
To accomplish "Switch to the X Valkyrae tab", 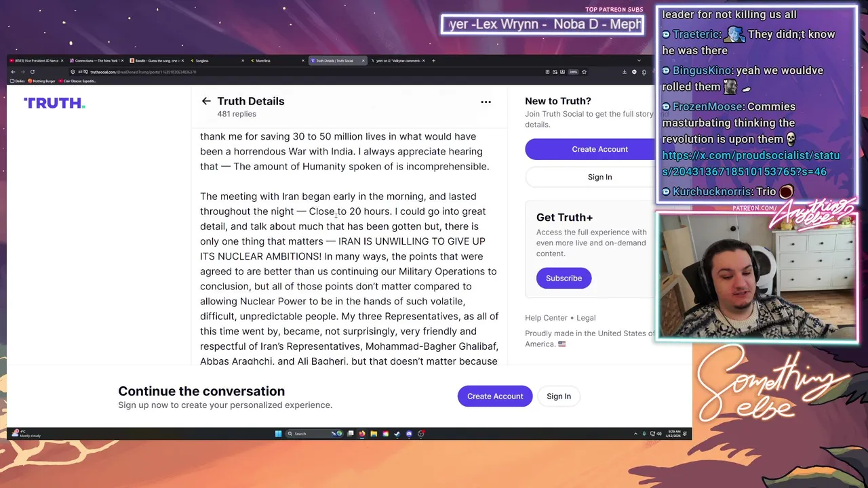I will (x=399, y=60).
